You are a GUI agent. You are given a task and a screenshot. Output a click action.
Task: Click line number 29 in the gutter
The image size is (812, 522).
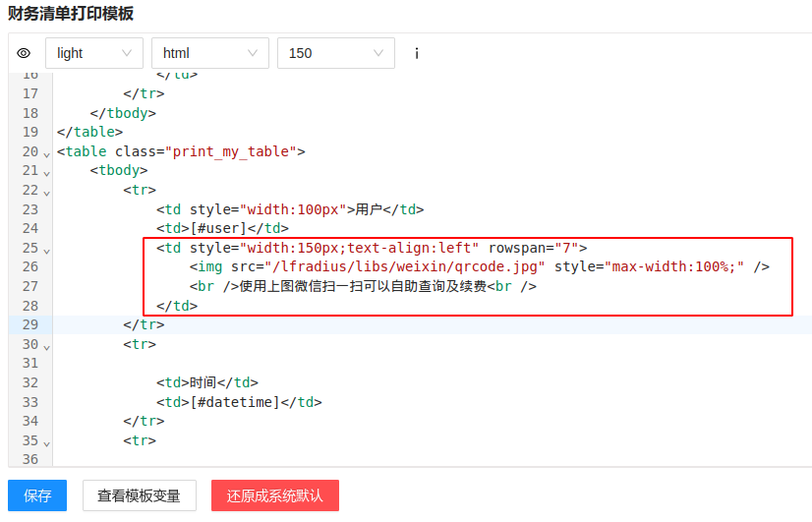tap(29, 324)
